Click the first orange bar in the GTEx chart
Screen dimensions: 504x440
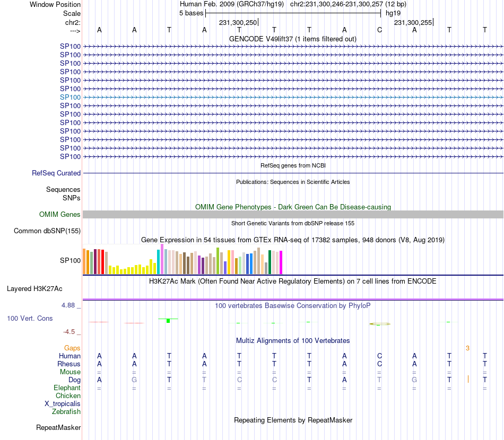84,261
